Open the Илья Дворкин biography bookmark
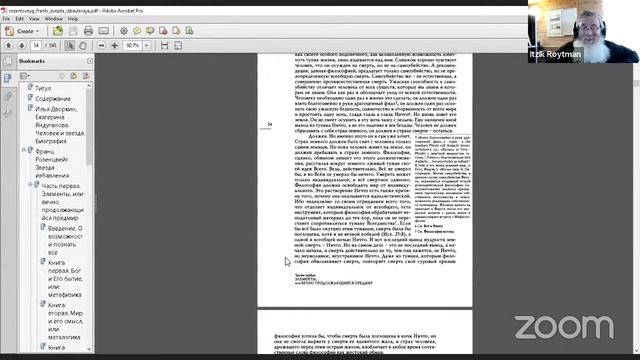Viewport: 640px width, 360px height. pos(60,125)
